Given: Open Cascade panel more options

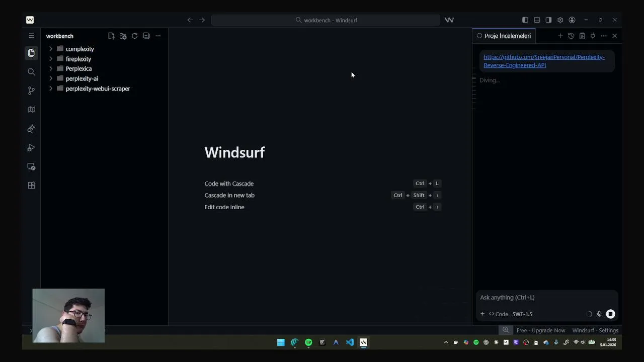Looking at the screenshot, I should [x=604, y=36].
